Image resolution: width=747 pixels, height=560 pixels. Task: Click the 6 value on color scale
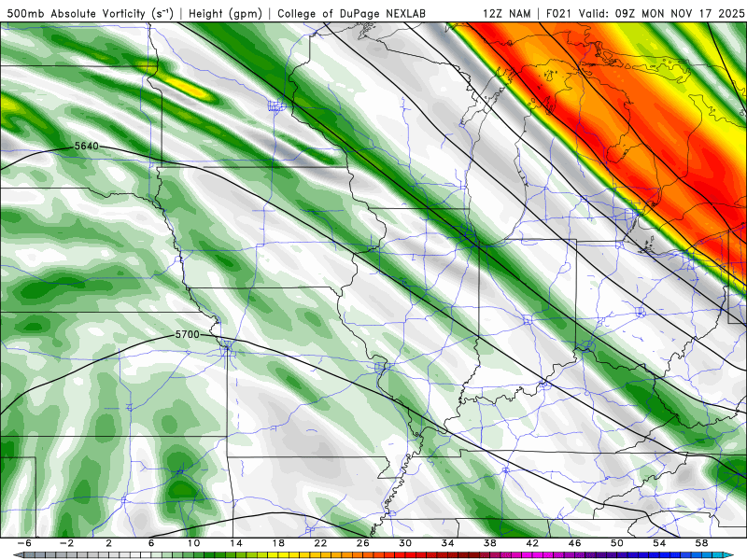pos(151,543)
